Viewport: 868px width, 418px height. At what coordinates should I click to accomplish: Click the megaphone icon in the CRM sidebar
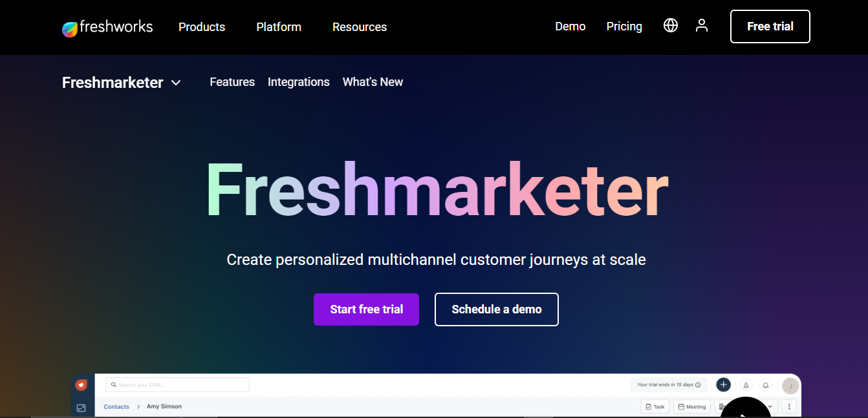coord(81,385)
